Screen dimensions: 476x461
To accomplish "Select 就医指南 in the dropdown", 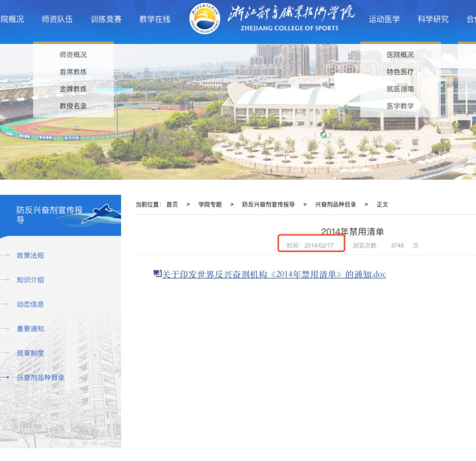I will [x=400, y=89].
